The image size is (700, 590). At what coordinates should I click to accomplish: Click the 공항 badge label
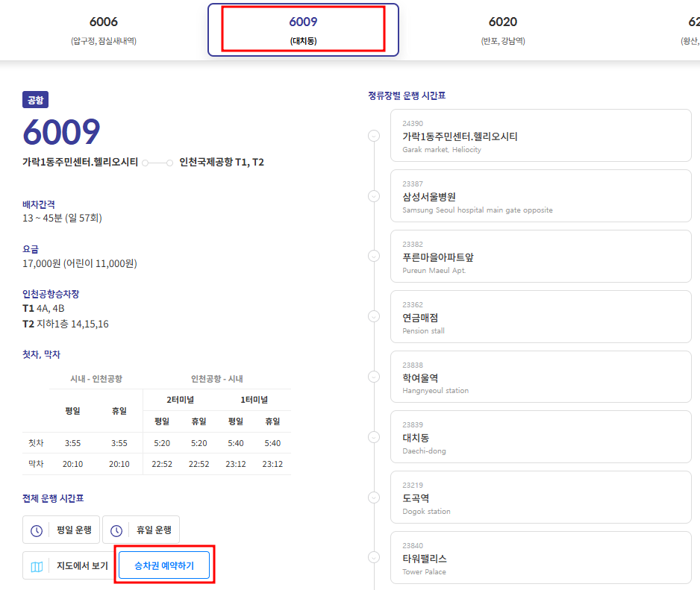(x=35, y=99)
